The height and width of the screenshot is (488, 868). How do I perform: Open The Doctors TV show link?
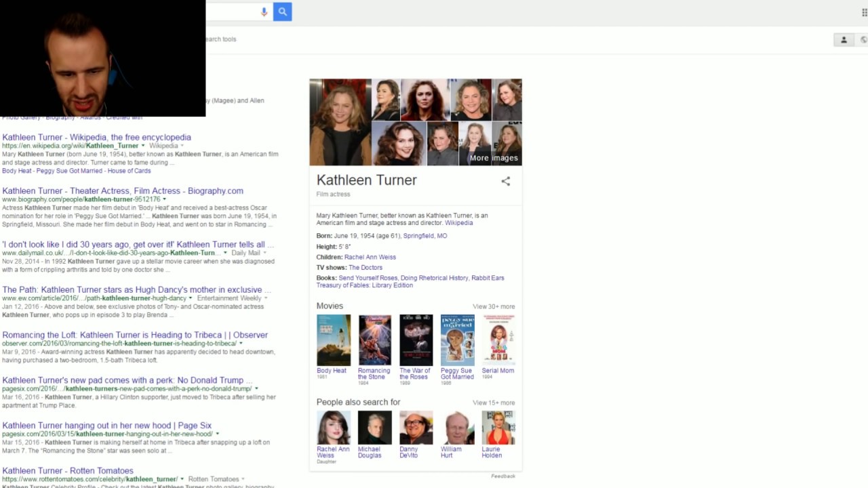tap(366, 268)
